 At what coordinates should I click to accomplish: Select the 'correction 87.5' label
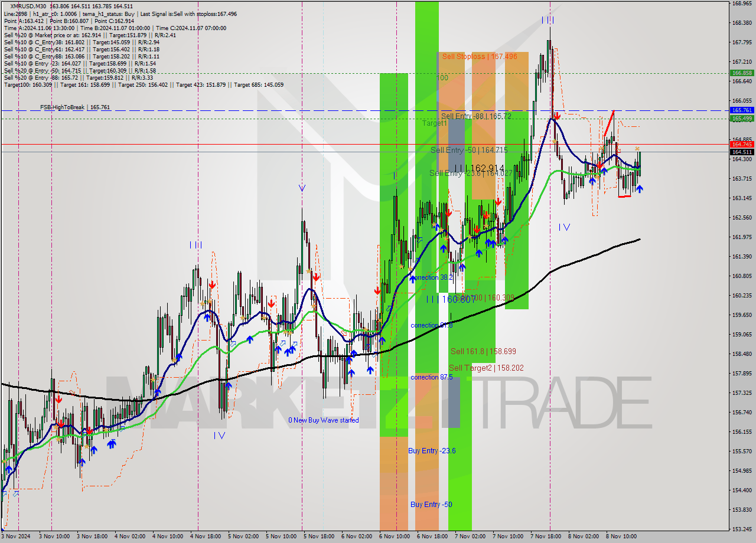(432, 377)
